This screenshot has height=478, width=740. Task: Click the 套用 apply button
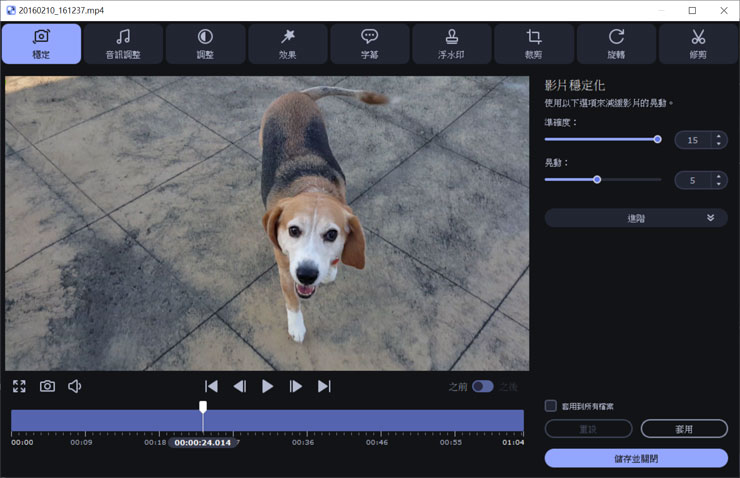pyautogui.click(x=684, y=429)
